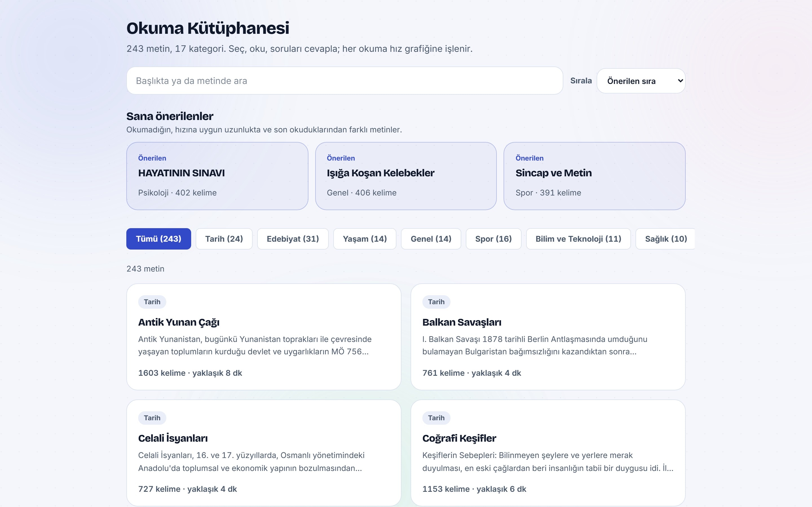Image resolution: width=812 pixels, height=507 pixels.
Task: Filter by Genel (14) category
Action: click(x=431, y=239)
